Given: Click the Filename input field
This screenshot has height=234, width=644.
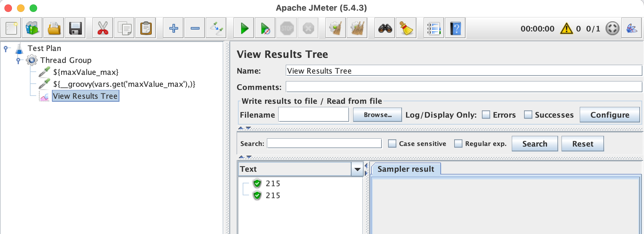Looking at the screenshot, I should [314, 114].
